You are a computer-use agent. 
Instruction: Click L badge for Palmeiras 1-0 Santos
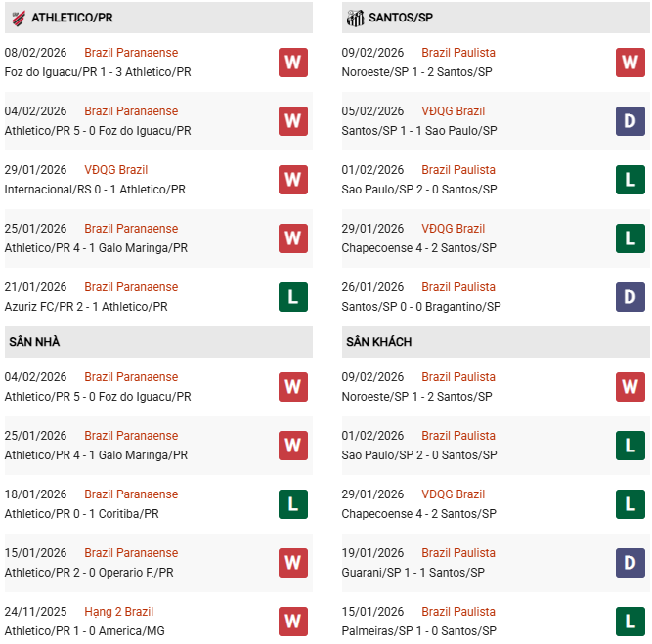[630, 622]
